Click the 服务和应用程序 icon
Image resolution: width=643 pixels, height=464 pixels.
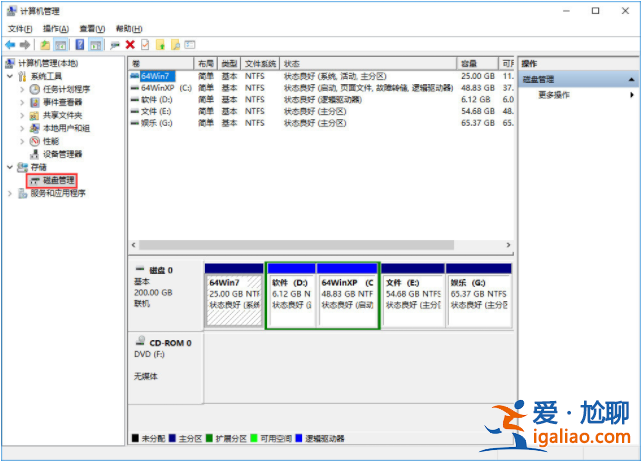tap(23, 194)
